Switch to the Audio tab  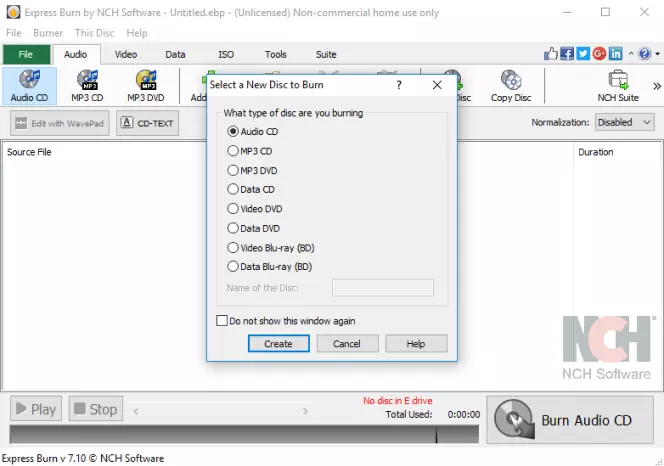pyautogui.click(x=75, y=54)
